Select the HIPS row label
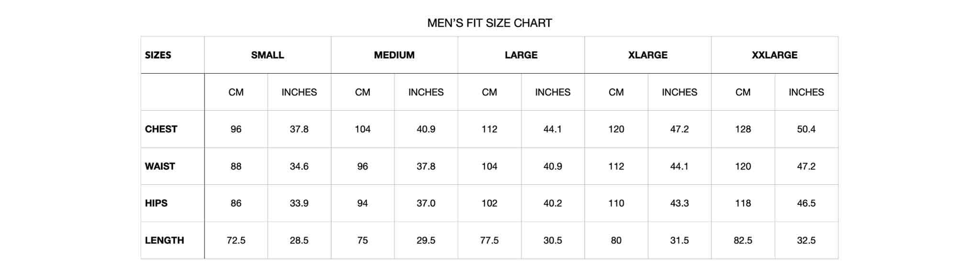980x272 pixels. click(x=156, y=203)
